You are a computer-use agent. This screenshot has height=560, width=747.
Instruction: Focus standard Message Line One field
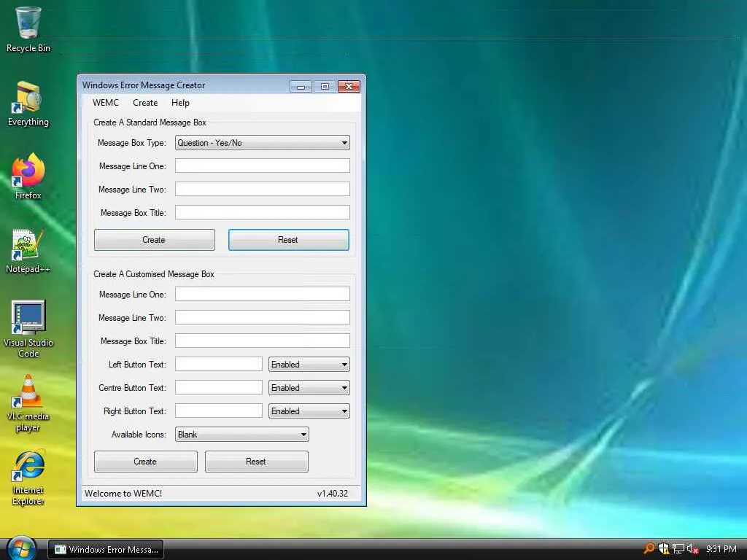click(x=263, y=166)
